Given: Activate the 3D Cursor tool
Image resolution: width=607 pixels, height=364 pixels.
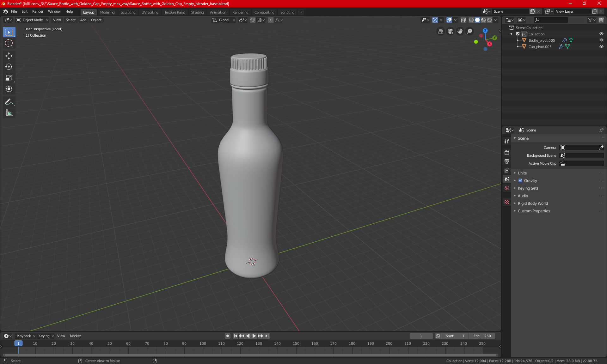Looking at the screenshot, I should pos(9,43).
